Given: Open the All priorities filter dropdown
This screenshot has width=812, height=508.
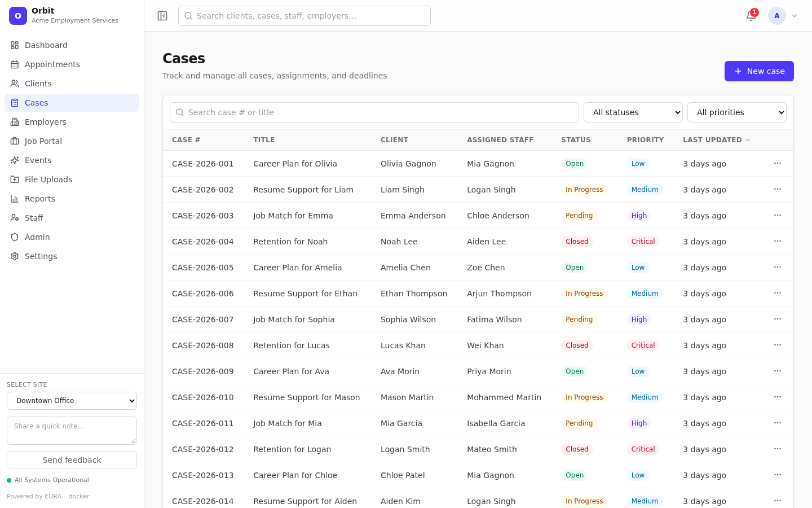Looking at the screenshot, I should [x=737, y=112].
